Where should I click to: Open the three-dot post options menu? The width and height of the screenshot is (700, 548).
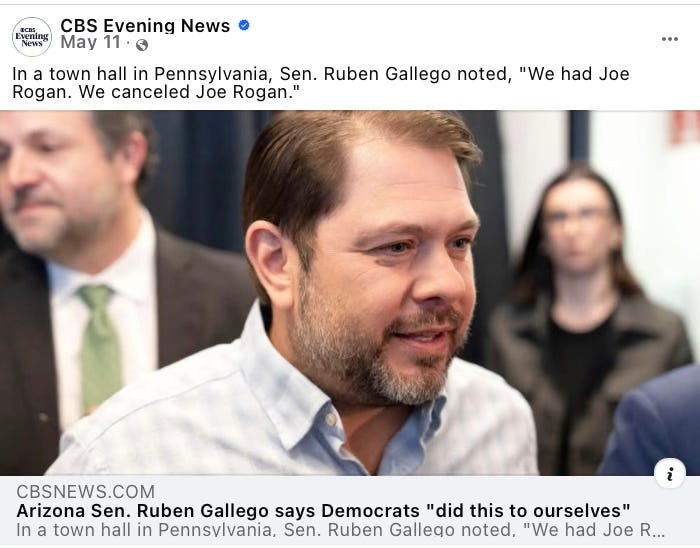pyautogui.click(x=670, y=39)
